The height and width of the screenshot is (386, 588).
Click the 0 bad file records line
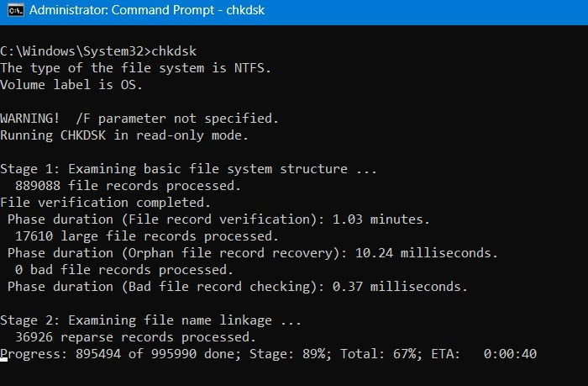124,270
